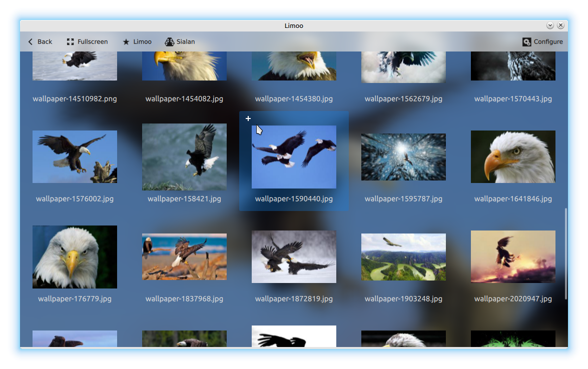Click the filename wallpaper-1903248.jpg
This screenshot has width=588, height=369.
point(403,299)
